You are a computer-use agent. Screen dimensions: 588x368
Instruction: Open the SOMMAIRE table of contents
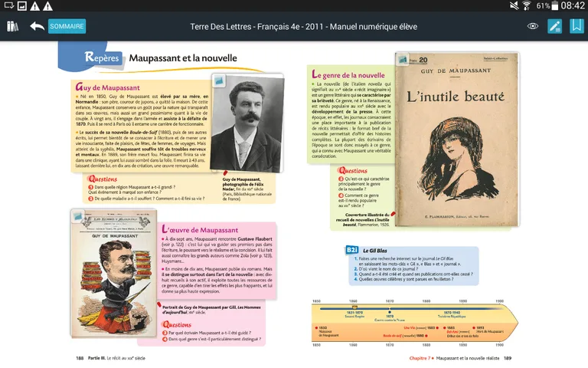(x=67, y=26)
